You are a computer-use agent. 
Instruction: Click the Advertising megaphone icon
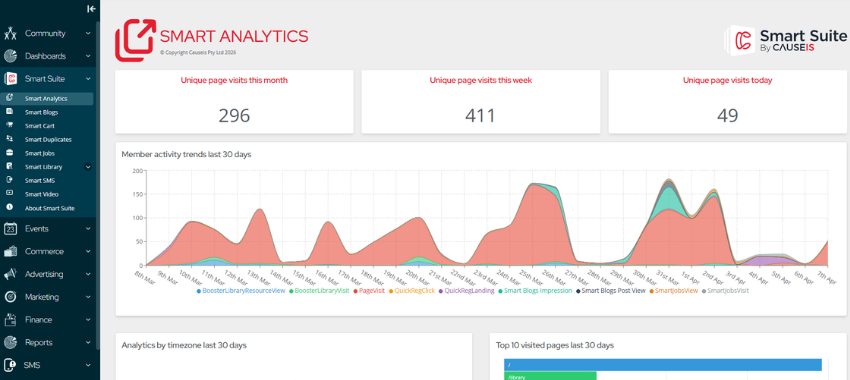[10, 274]
